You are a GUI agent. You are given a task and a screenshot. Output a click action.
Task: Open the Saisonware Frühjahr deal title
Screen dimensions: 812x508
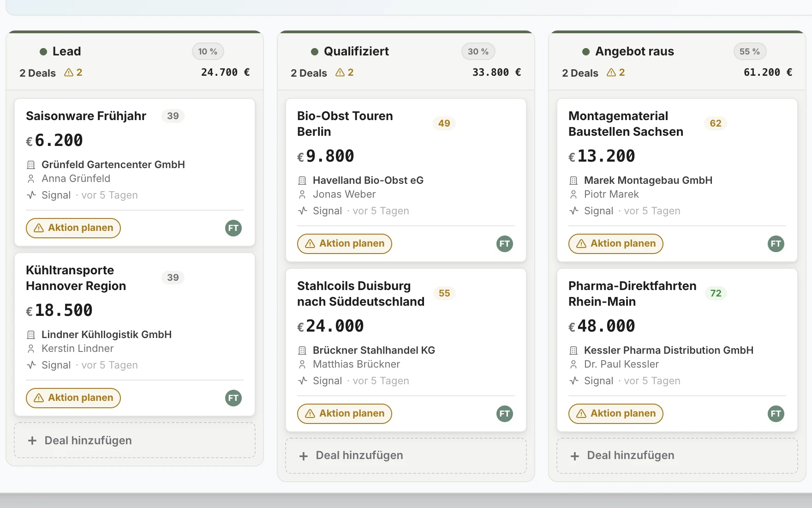(x=86, y=116)
